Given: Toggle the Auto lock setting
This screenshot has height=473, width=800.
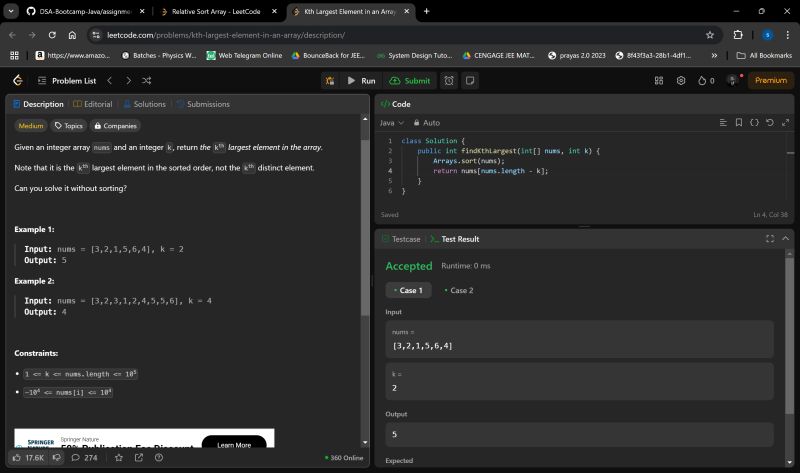Looking at the screenshot, I should click(426, 122).
